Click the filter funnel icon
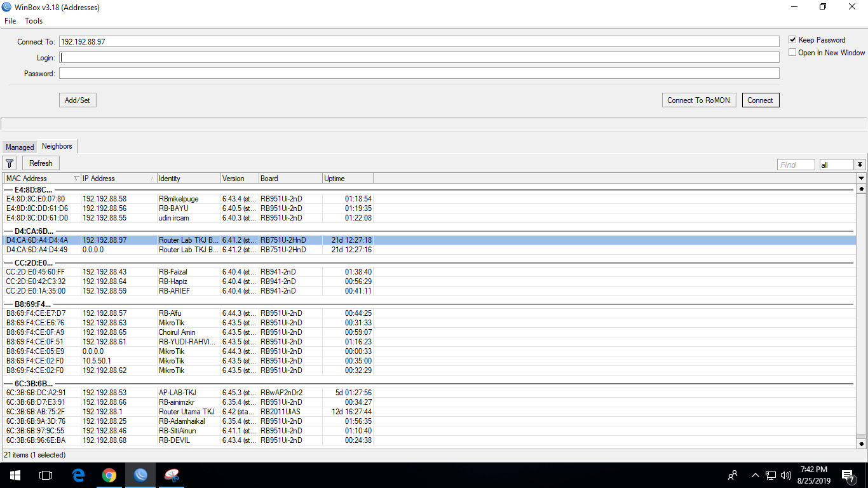The width and height of the screenshot is (868, 488). coord(10,163)
